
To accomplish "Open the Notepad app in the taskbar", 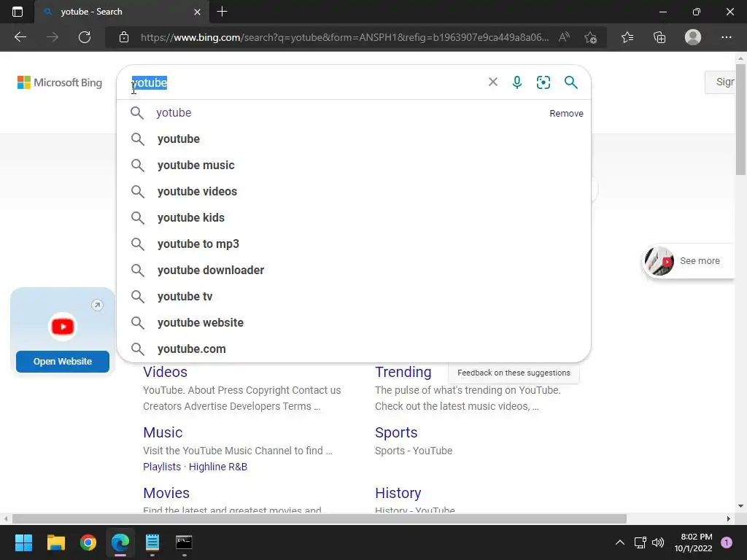I will pyautogui.click(x=152, y=542).
